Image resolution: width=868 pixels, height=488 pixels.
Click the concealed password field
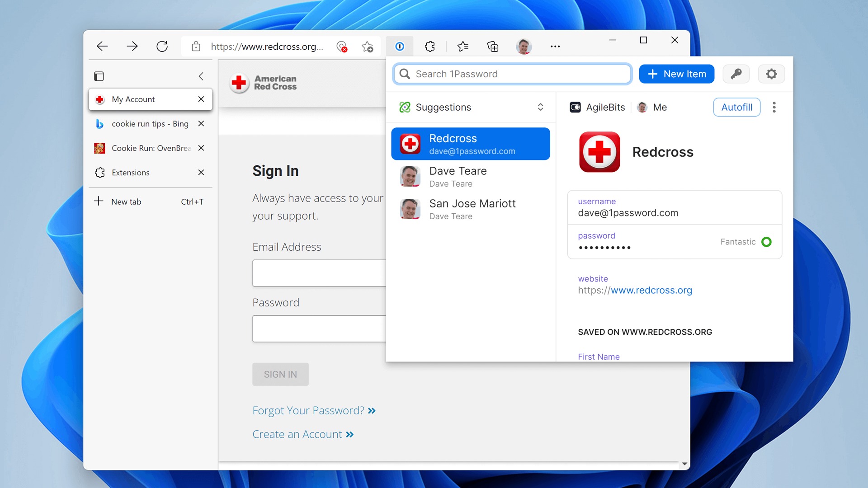(674, 242)
